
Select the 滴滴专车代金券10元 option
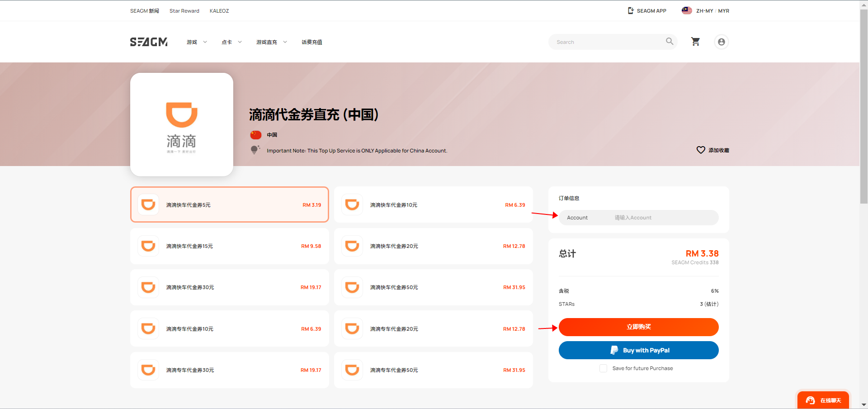230,328
